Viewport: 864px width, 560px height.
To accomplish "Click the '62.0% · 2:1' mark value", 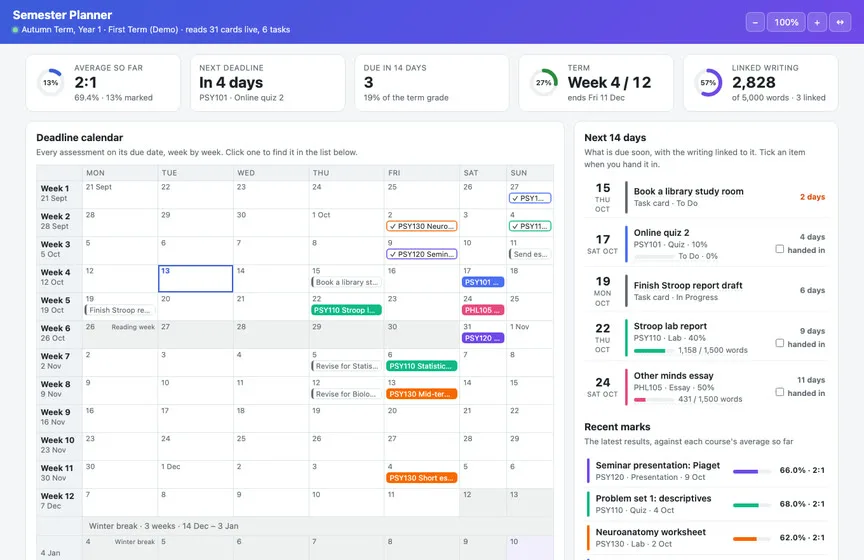I will 802,537.
